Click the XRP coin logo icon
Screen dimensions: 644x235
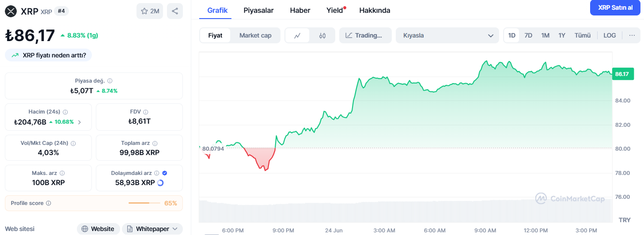(11, 11)
